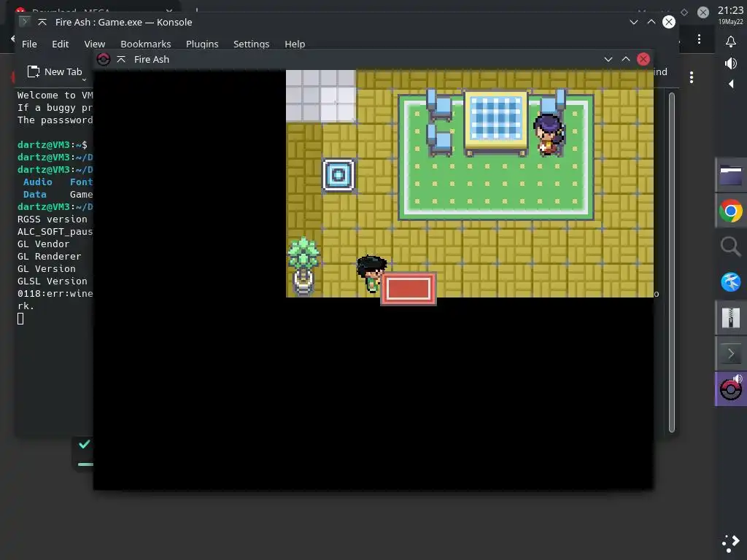
Task: Click the 'GL Renderer' terminal line
Action: [49, 256]
